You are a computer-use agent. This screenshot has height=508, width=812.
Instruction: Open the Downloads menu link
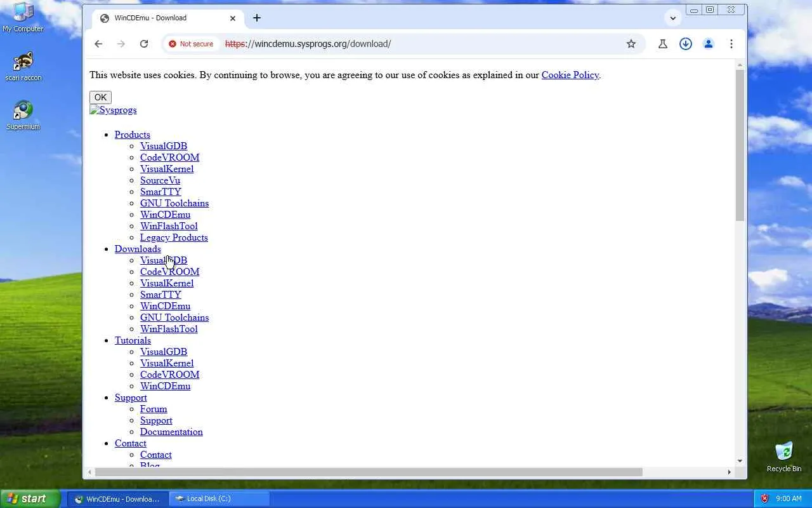(x=138, y=249)
